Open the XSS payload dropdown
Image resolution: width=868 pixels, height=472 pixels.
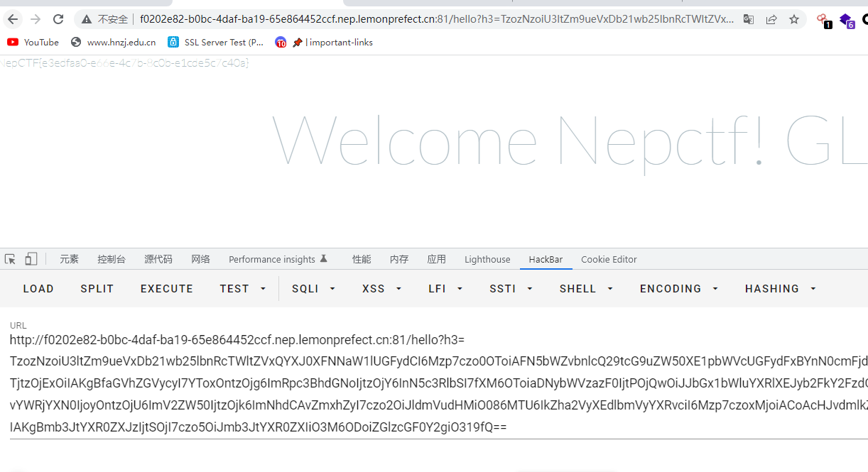point(382,289)
